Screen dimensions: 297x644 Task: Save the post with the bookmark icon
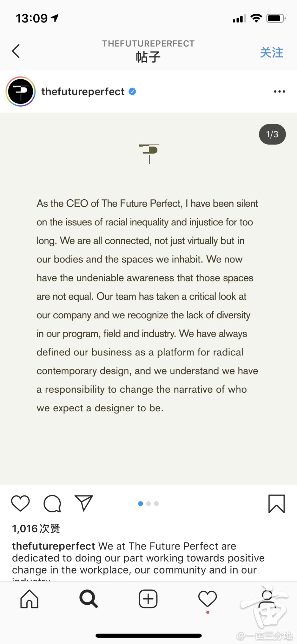click(276, 504)
